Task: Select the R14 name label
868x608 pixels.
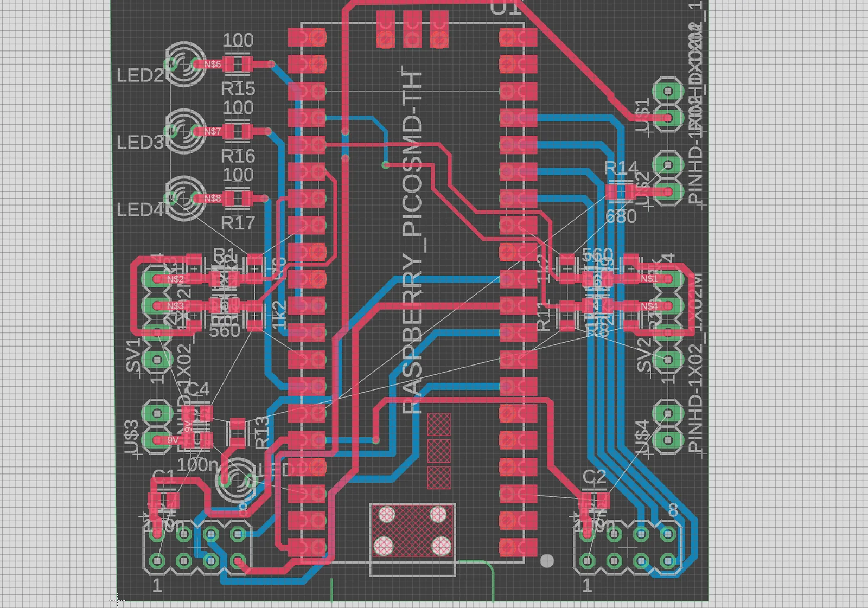Action: [x=621, y=168]
